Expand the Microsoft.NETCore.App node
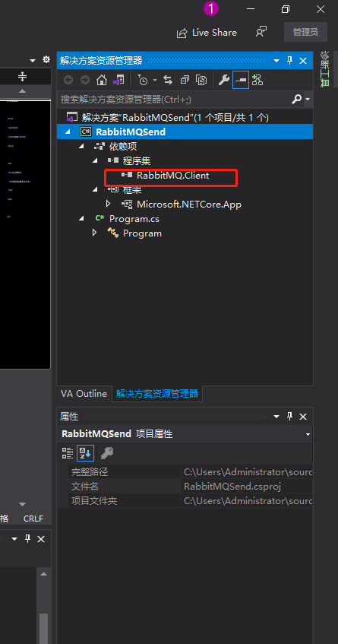The width and height of the screenshot is (338, 644). (109, 204)
